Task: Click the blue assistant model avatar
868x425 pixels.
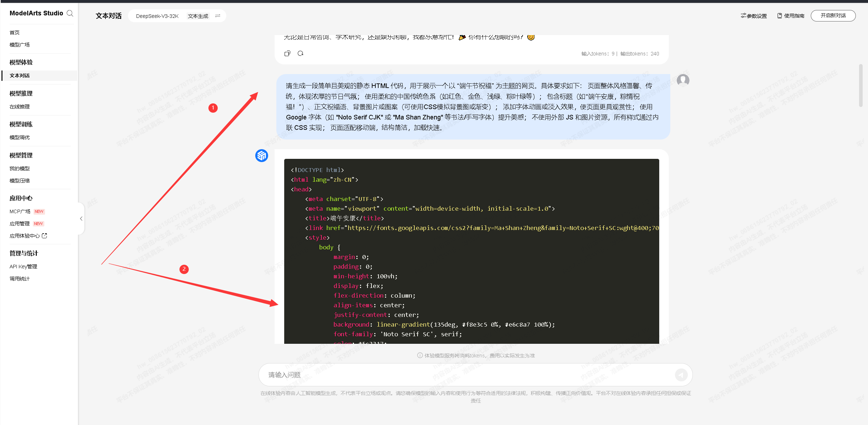Action: pos(262,156)
